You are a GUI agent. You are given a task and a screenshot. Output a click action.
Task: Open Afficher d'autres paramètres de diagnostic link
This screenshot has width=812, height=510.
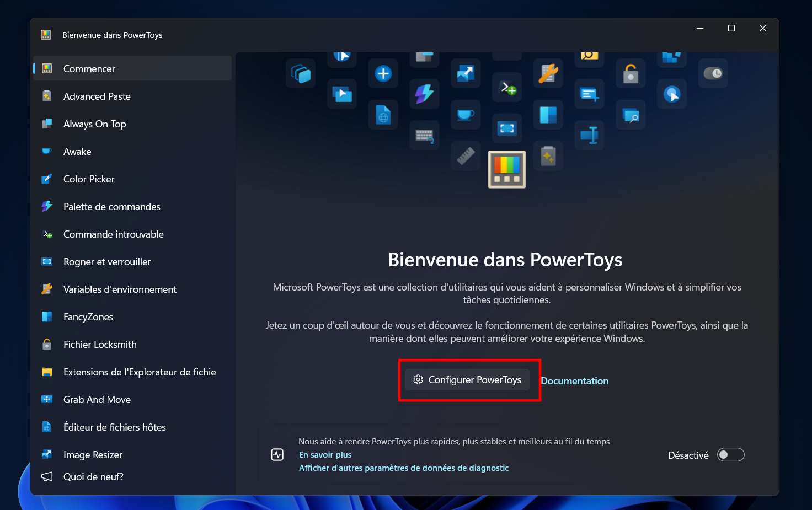pyautogui.click(x=404, y=468)
